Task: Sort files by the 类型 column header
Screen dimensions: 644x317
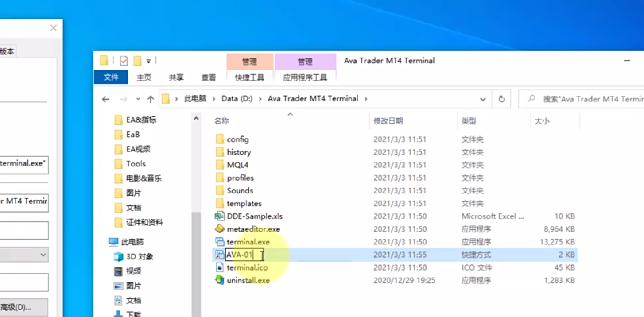Action: [x=469, y=121]
